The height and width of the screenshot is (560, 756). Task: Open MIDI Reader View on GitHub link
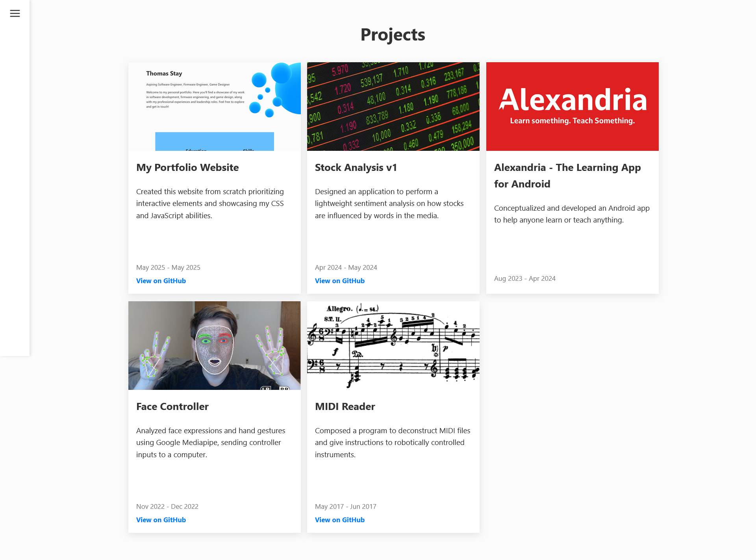click(340, 520)
